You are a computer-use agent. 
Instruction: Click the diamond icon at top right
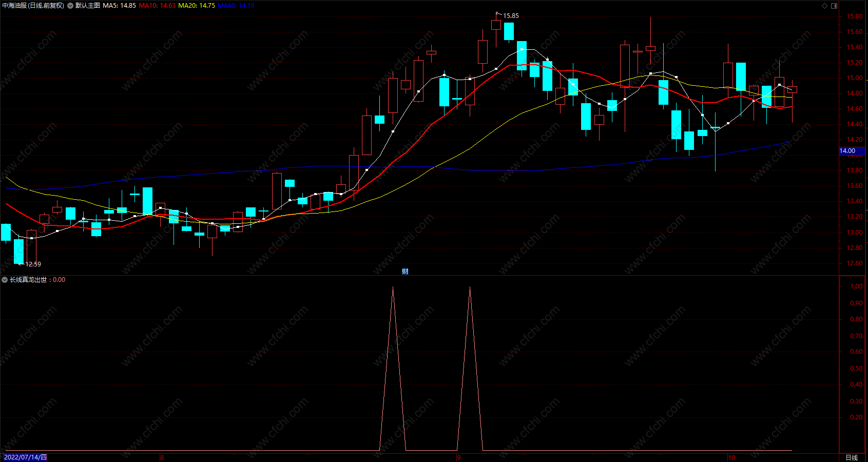(x=825, y=6)
